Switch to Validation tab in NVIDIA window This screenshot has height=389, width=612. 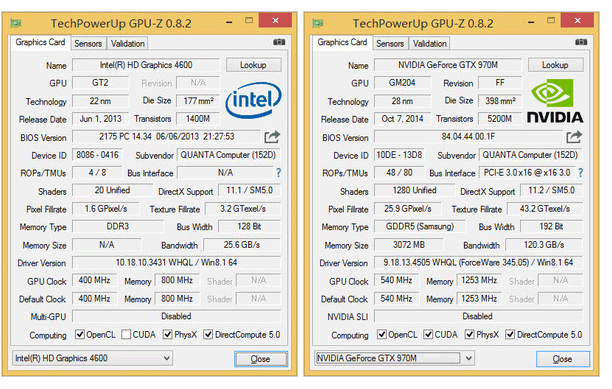point(430,43)
